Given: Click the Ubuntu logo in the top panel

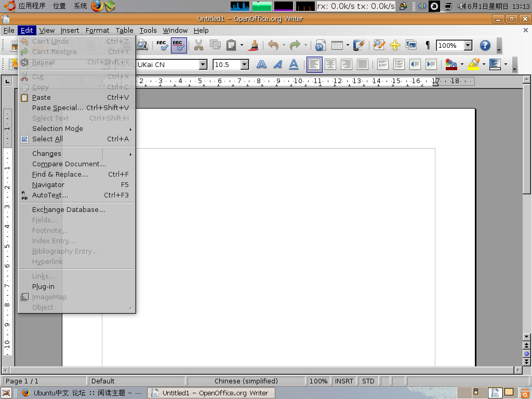Looking at the screenshot, I should tap(9, 6).
